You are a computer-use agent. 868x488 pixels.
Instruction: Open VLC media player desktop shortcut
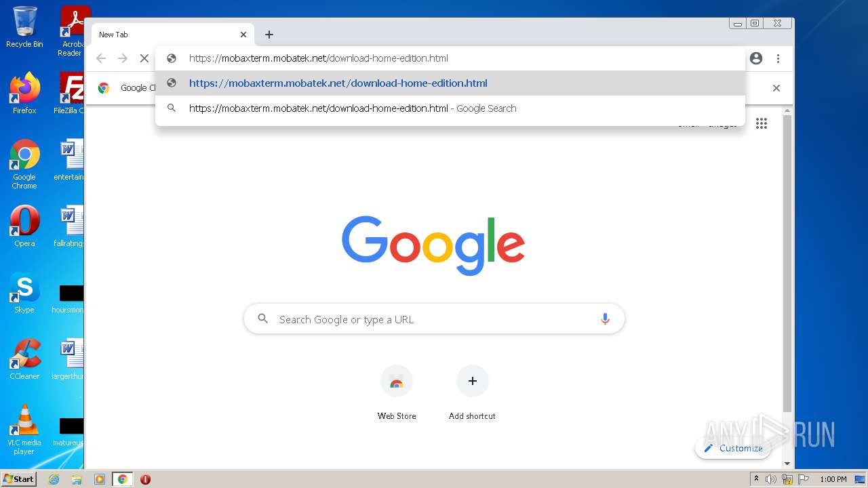[24, 430]
